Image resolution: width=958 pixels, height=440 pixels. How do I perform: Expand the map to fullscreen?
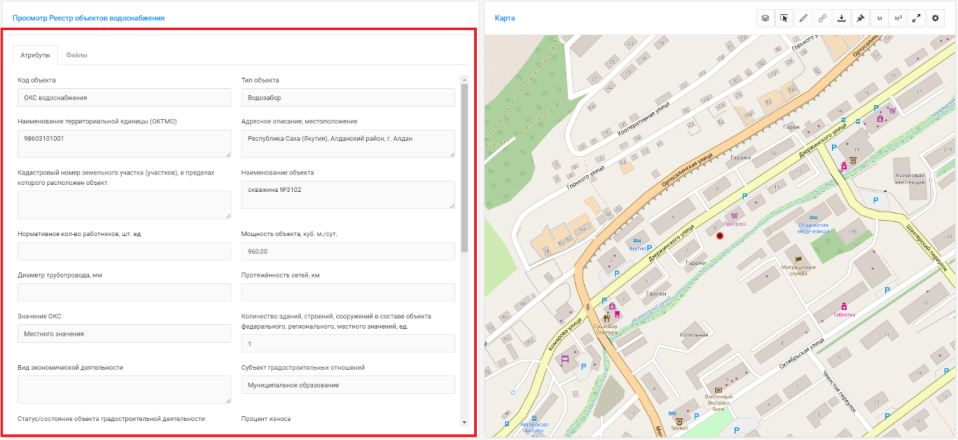(x=917, y=18)
